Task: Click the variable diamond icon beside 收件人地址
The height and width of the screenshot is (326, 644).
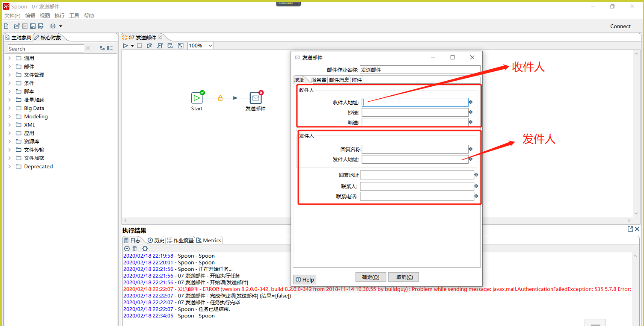Action: tap(471, 102)
